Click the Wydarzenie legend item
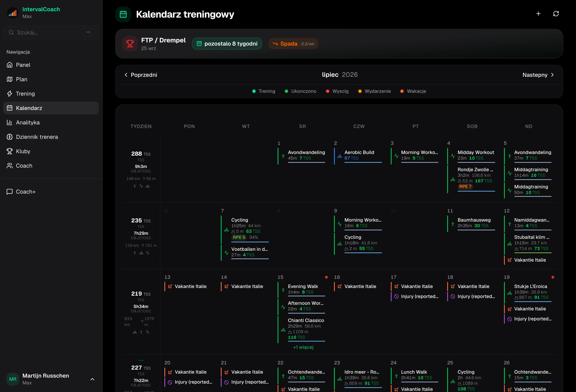 point(375,91)
